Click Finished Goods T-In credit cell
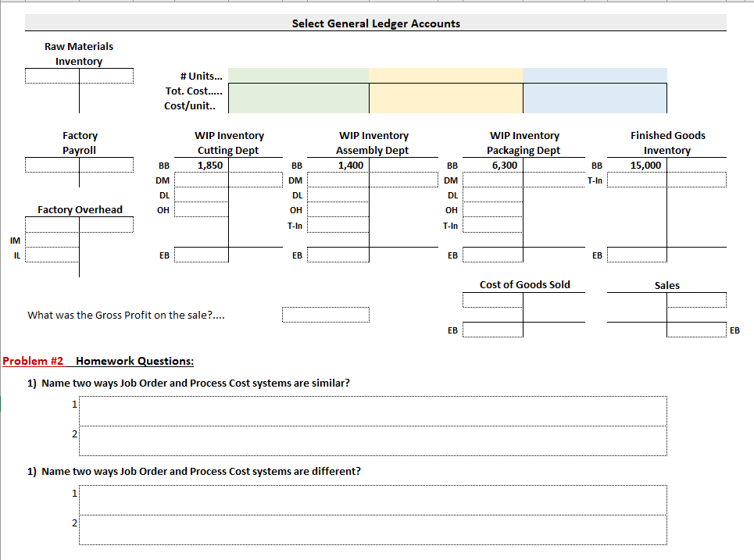 [x=696, y=180]
